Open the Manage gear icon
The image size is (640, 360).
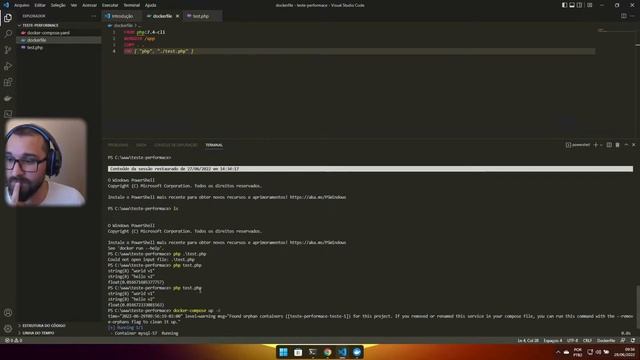[x=8, y=329]
